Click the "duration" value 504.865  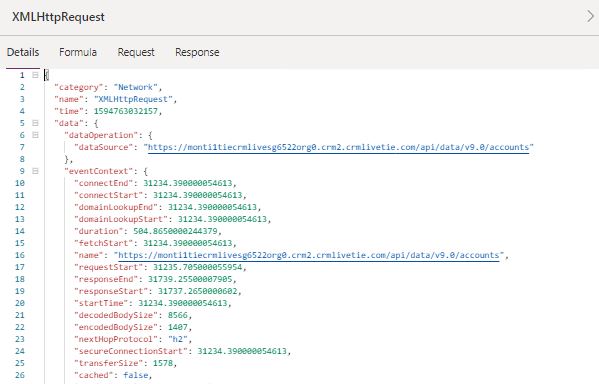pos(175,231)
